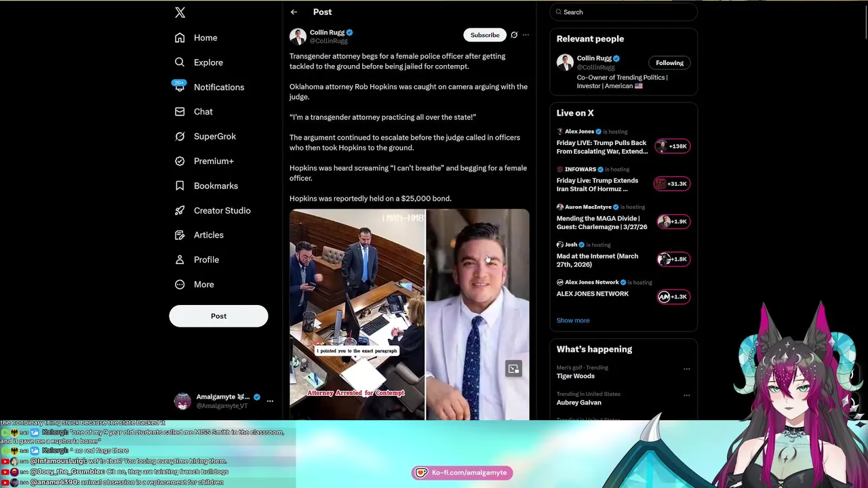
Task: Open Notifications bell icon
Action: tap(180, 87)
